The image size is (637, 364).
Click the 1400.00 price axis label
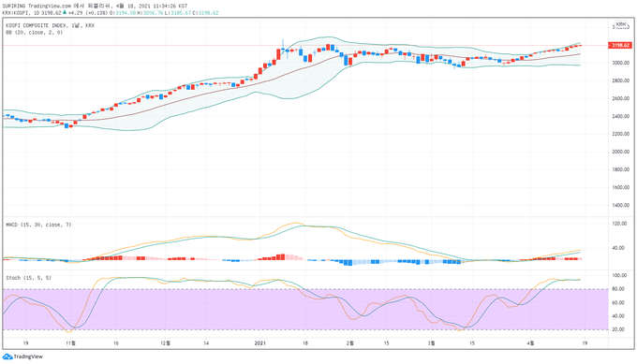(x=621, y=205)
